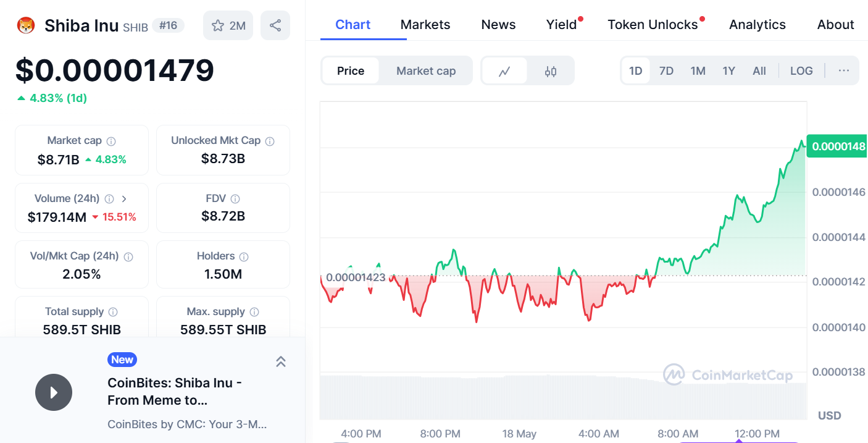Image resolution: width=868 pixels, height=443 pixels.
Task: Click the 589.55T SHIB max supply
Action: (x=223, y=329)
